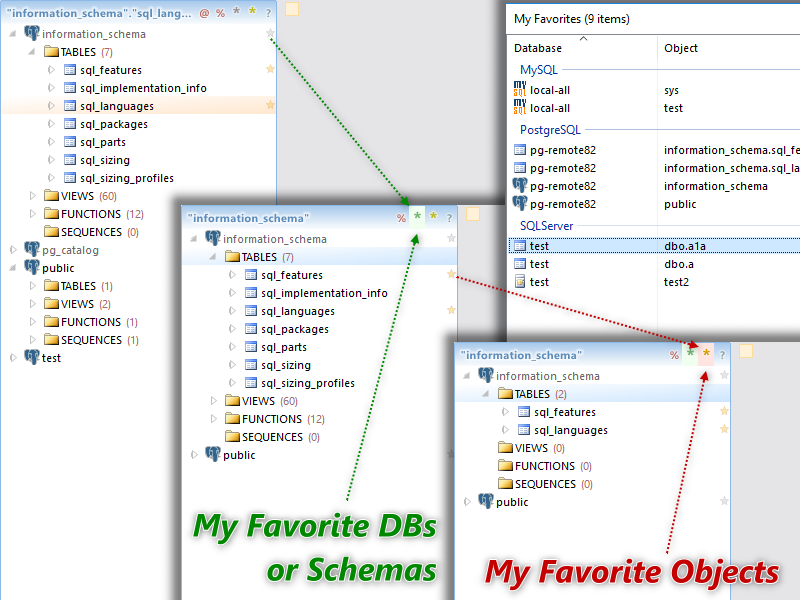Toggle the public schema star in the right tree
Screen dimensions: 800x600
[724, 501]
